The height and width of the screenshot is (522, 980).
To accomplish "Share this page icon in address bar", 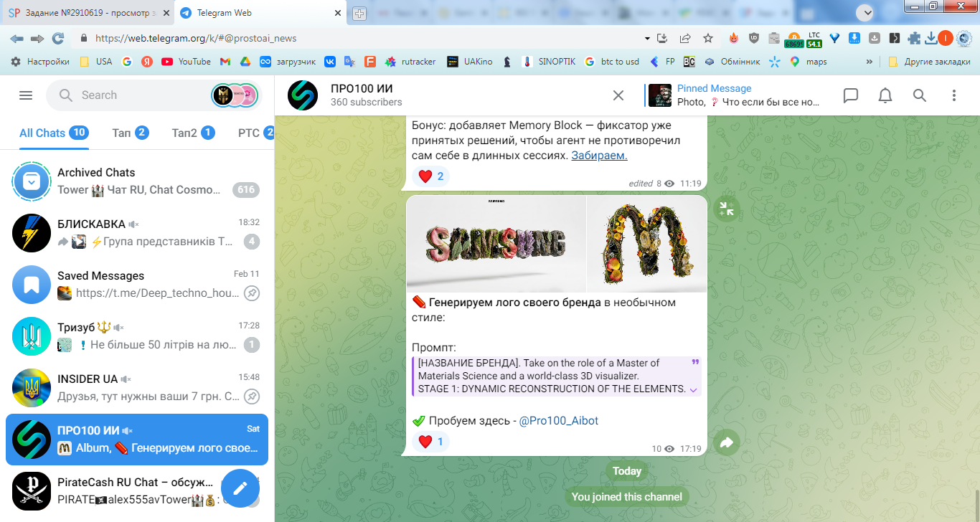I will point(685,38).
